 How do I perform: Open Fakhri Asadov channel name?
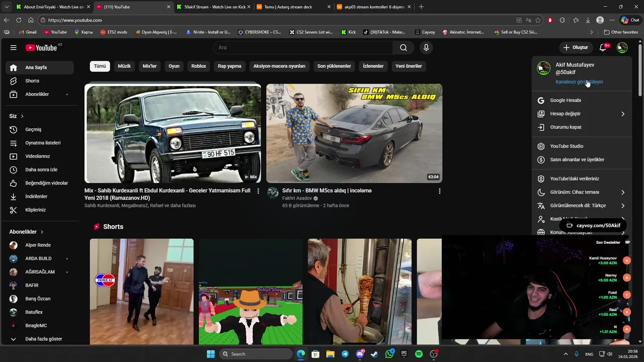point(297,198)
